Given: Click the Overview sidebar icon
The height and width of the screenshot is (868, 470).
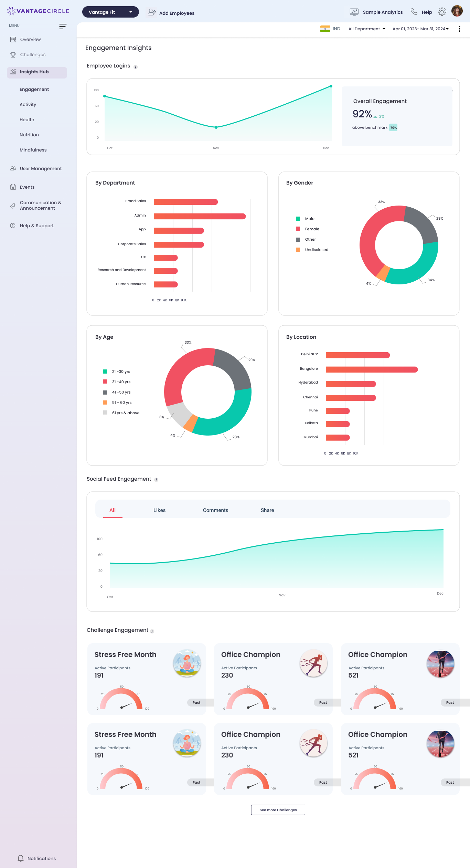Looking at the screenshot, I should (13, 40).
